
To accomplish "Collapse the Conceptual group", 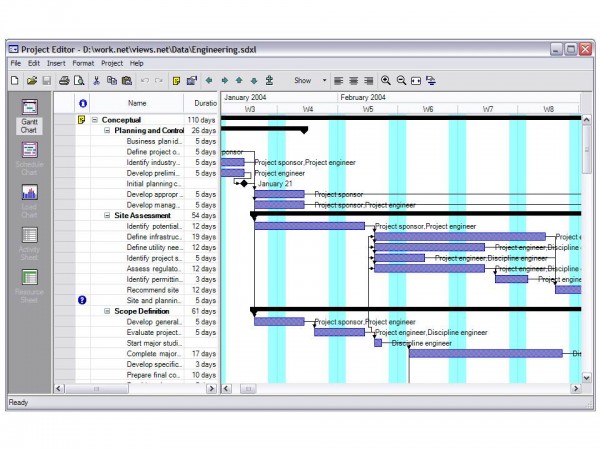I will (95, 120).
